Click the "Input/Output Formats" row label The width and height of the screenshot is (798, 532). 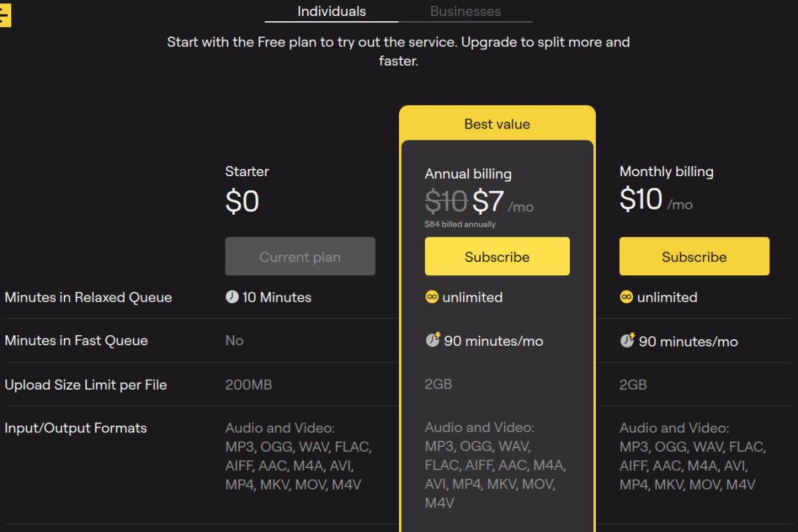[76, 428]
